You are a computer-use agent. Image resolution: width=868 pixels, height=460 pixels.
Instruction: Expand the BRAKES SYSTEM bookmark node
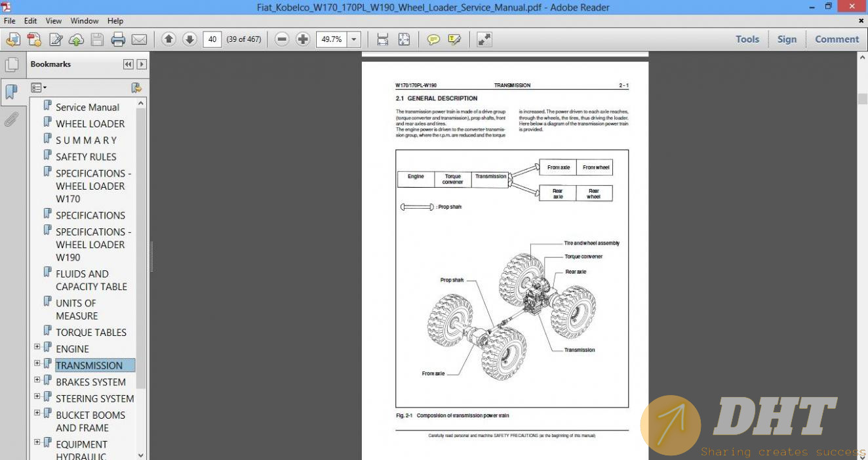(x=37, y=379)
